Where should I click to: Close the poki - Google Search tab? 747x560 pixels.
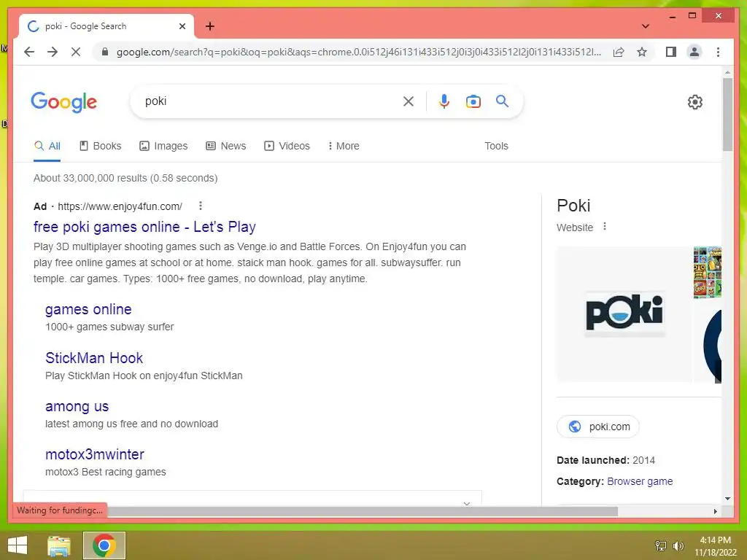click(182, 26)
